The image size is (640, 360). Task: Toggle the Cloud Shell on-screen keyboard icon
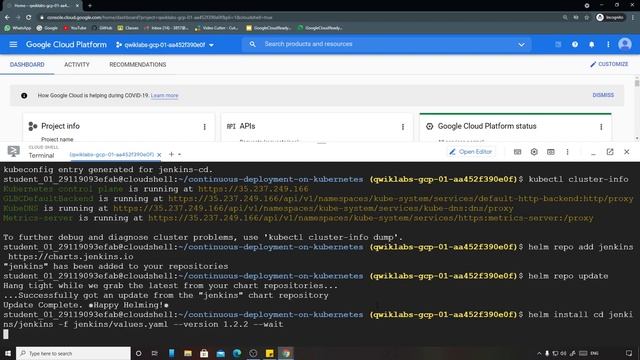pos(517,152)
